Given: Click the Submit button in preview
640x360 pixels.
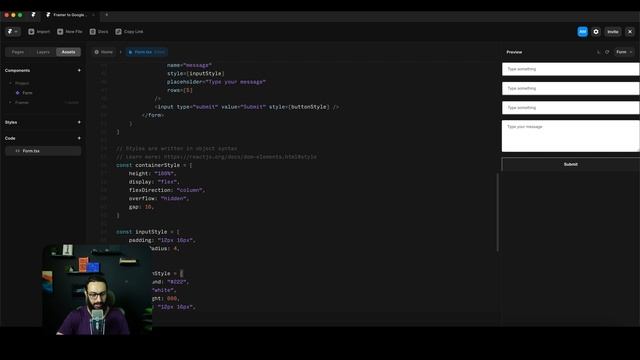Looking at the screenshot, I should pyautogui.click(x=571, y=164).
